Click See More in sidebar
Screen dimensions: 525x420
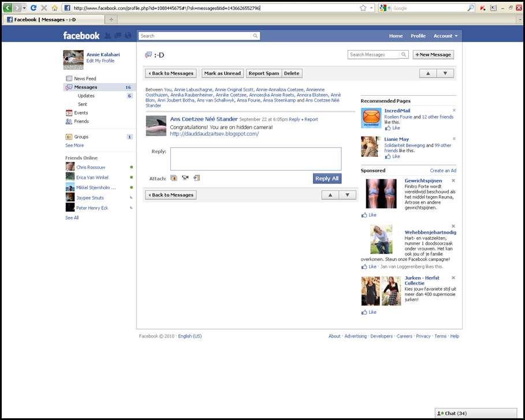coord(75,145)
